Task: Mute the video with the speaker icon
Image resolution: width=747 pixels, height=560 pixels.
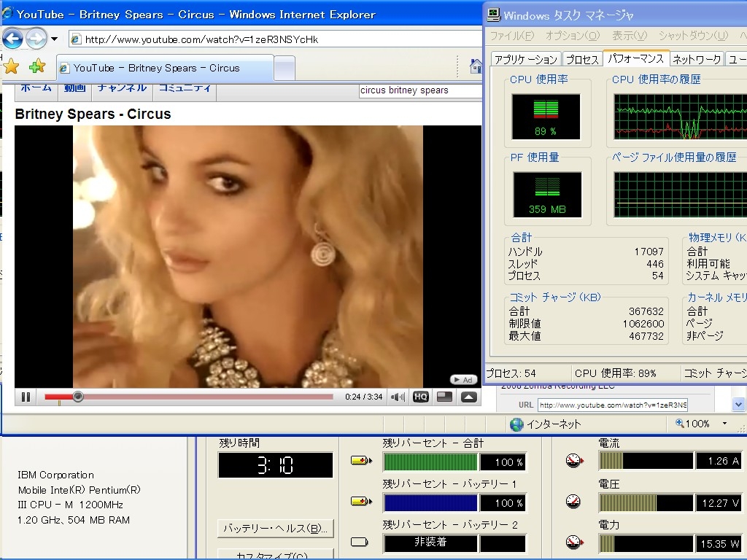Action: coord(398,397)
